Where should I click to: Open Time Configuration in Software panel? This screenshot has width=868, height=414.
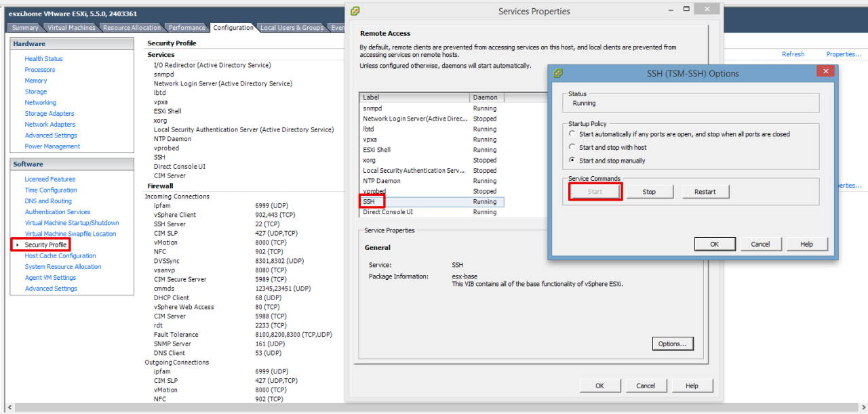coord(51,190)
